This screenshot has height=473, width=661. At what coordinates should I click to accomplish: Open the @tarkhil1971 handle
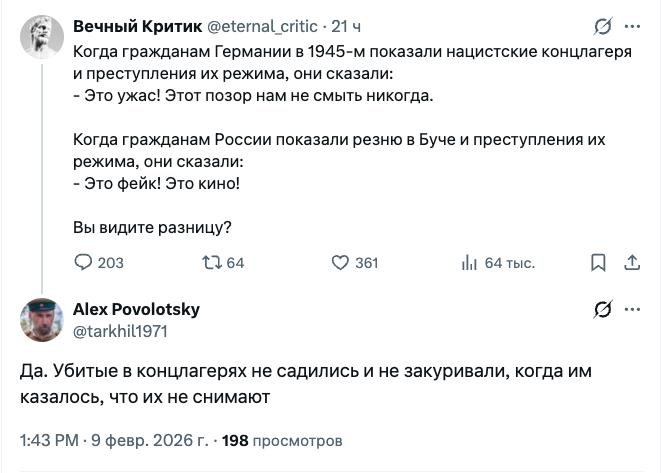pyautogui.click(x=120, y=329)
